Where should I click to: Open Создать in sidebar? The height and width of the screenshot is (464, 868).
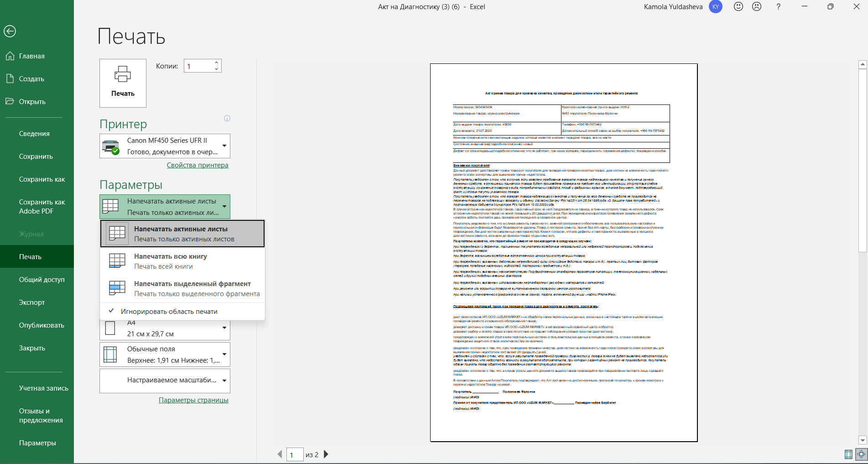coord(37,79)
